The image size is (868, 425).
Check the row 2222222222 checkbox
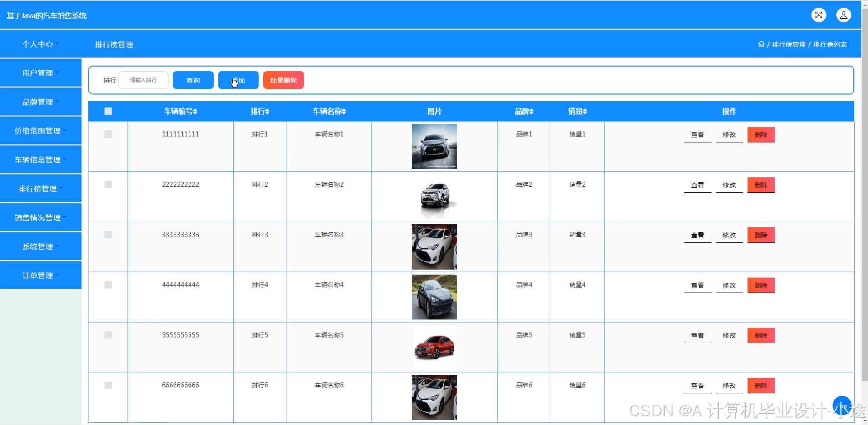[108, 184]
